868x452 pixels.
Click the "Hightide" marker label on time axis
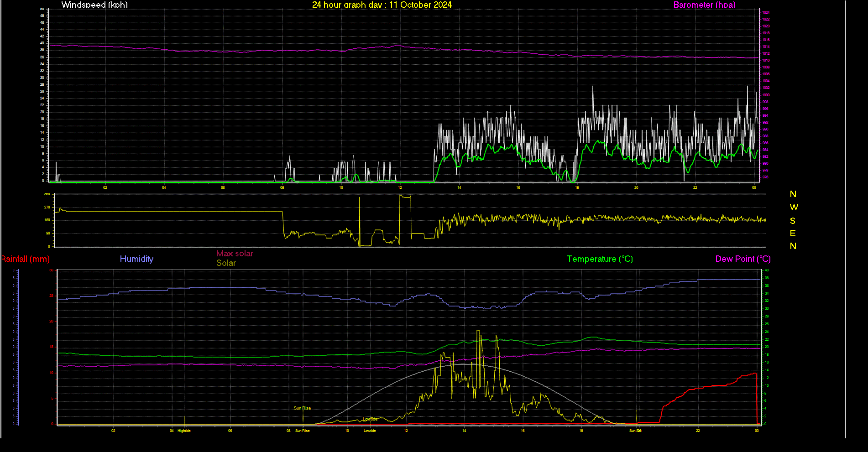tap(184, 431)
